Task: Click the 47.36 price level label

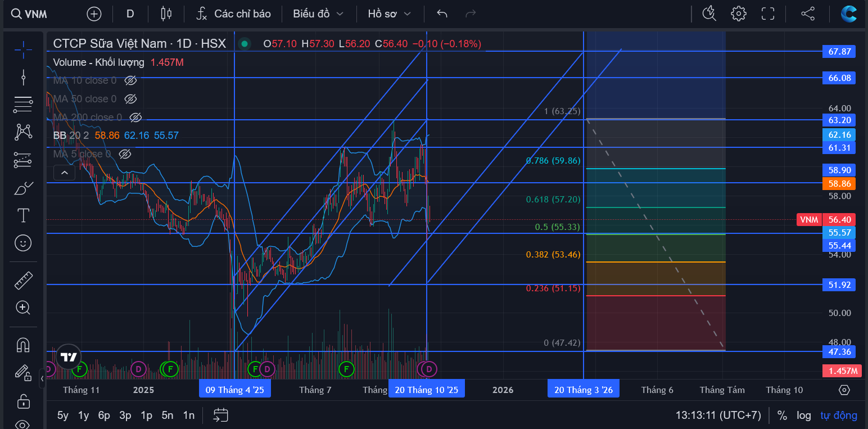Action: 839,352
